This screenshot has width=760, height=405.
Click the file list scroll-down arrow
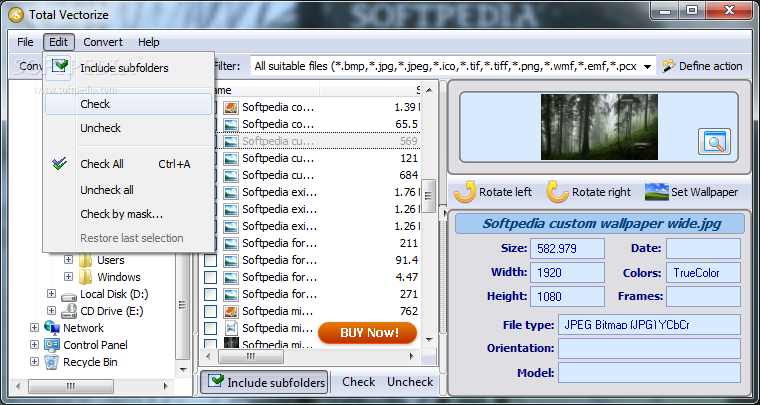428,340
